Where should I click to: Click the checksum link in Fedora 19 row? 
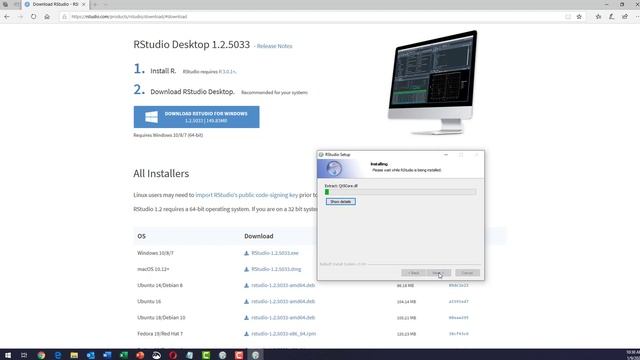click(x=458, y=334)
